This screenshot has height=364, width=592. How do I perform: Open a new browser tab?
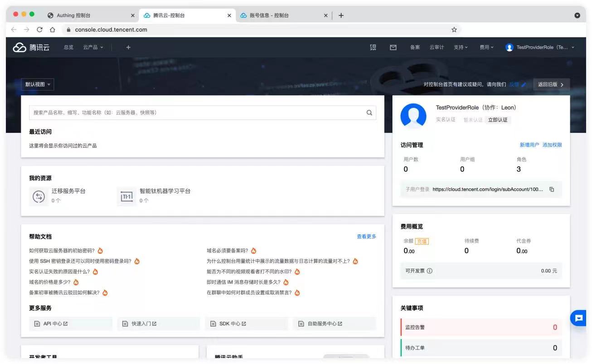341,15
